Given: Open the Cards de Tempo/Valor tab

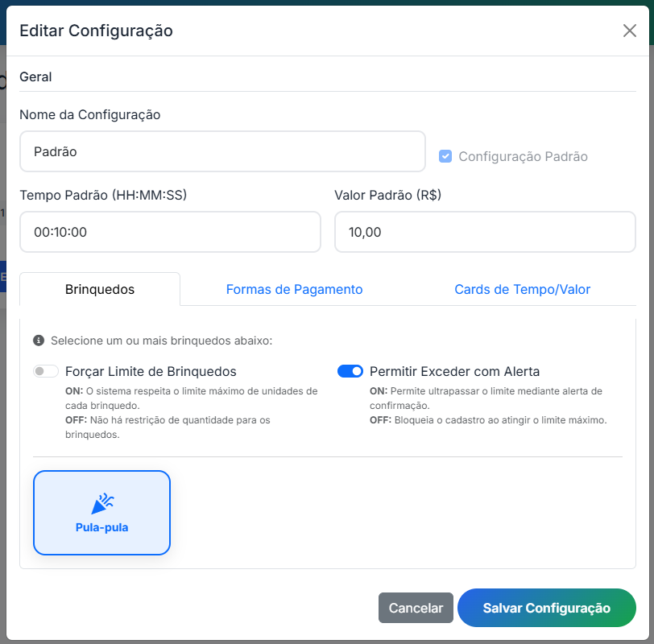Looking at the screenshot, I should click(x=522, y=287).
